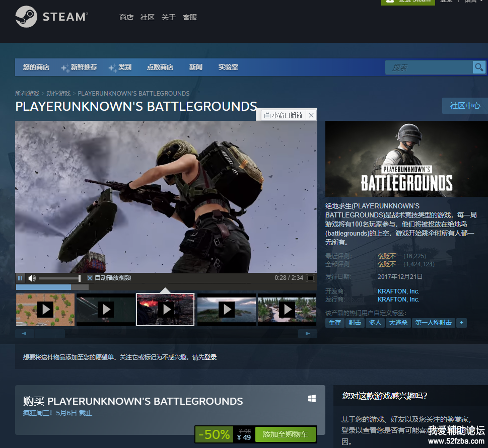Go to 所有游戏 breadcrumb
Image resolution: width=488 pixels, height=448 pixels.
click(27, 93)
